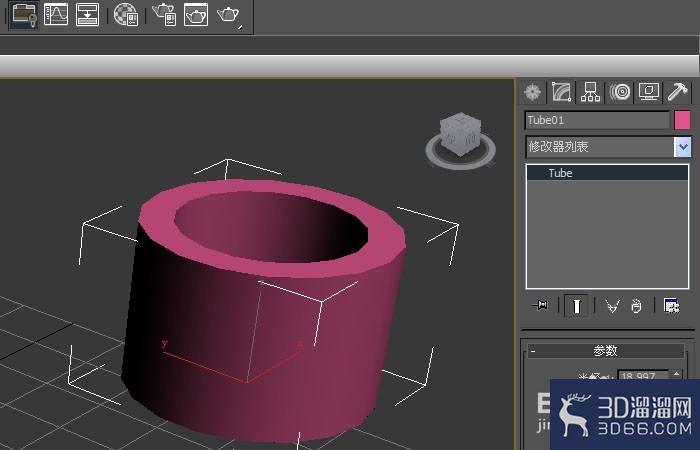Image resolution: width=700 pixels, height=450 pixels.
Task: Open the pink object color swatch
Action: pyautogui.click(x=682, y=120)
